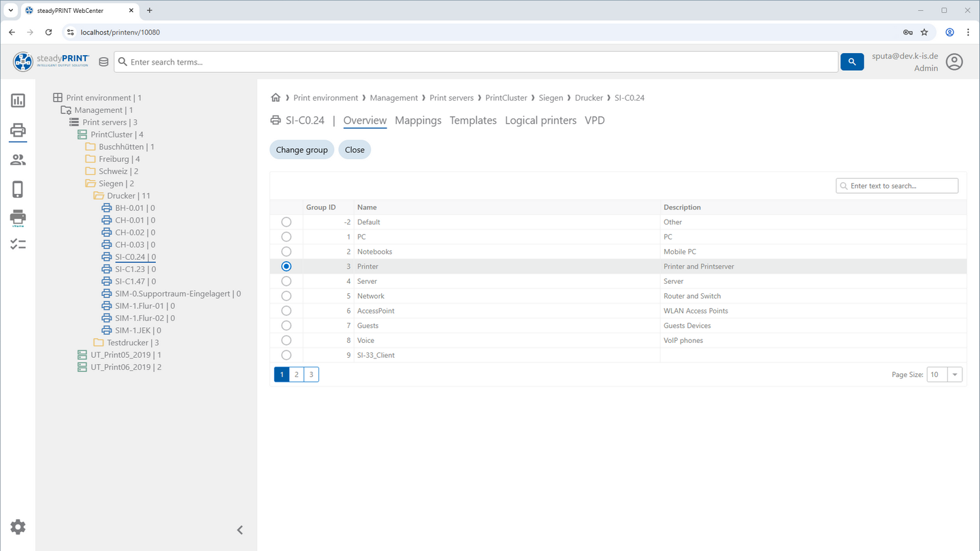Select the Voice group radio button
Viewport: 980px width, 551px height.
pyautogui.click(x=286, y=340)
